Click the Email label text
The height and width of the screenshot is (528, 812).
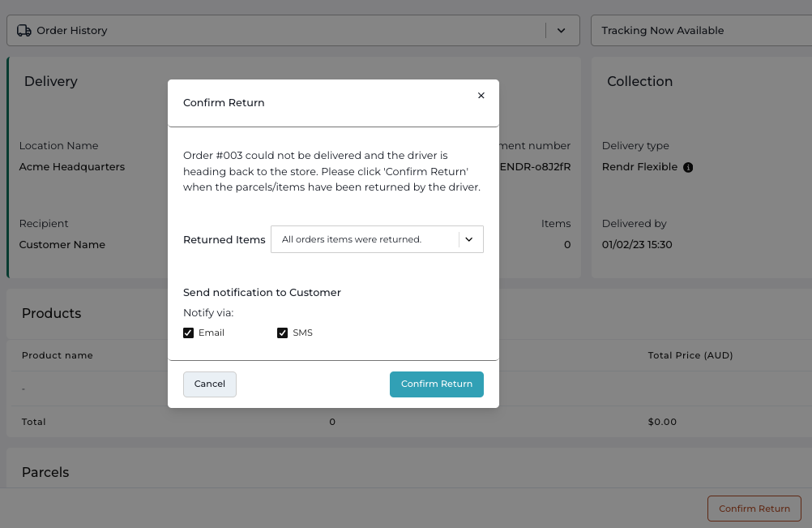coord(212,333)
